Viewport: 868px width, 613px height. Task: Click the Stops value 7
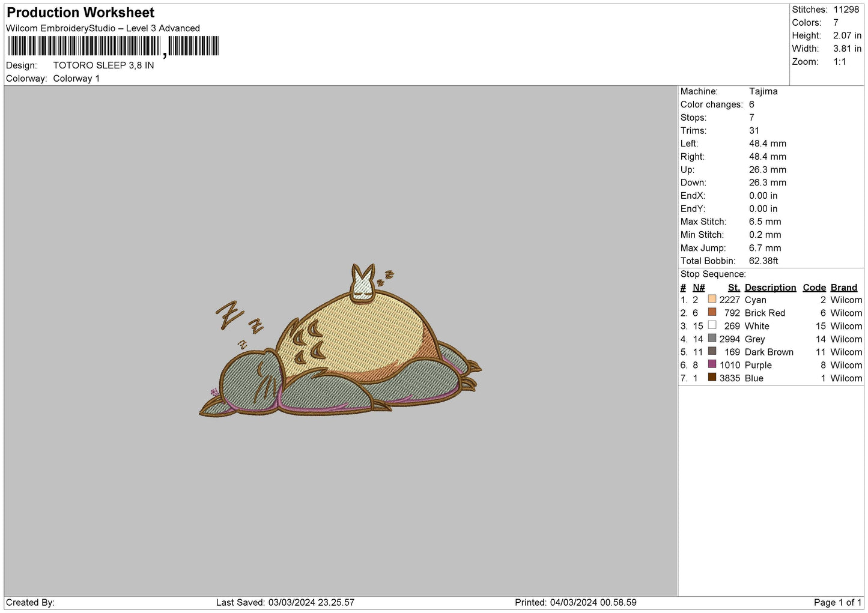click(x=751, y=118)
